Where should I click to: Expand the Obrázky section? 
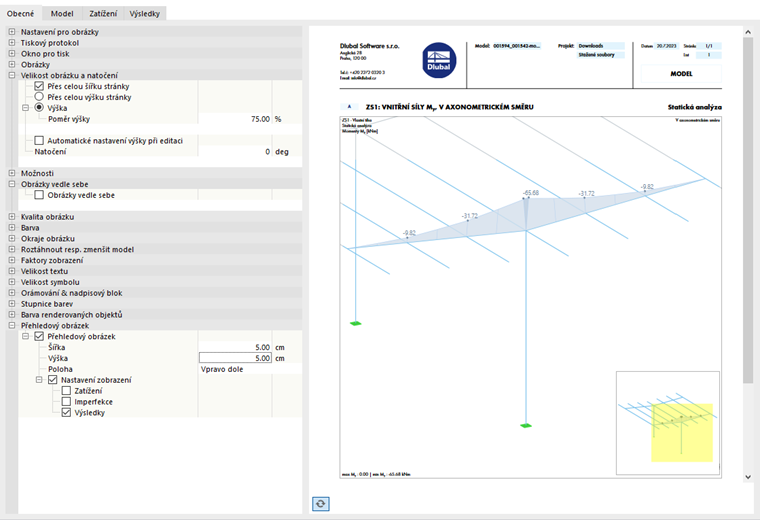coord(12,64)
